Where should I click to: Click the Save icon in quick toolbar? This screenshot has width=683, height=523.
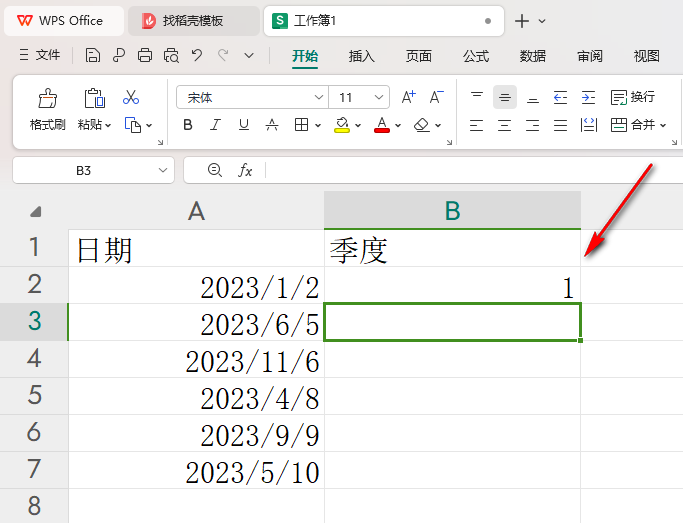(x=92, y=55)
